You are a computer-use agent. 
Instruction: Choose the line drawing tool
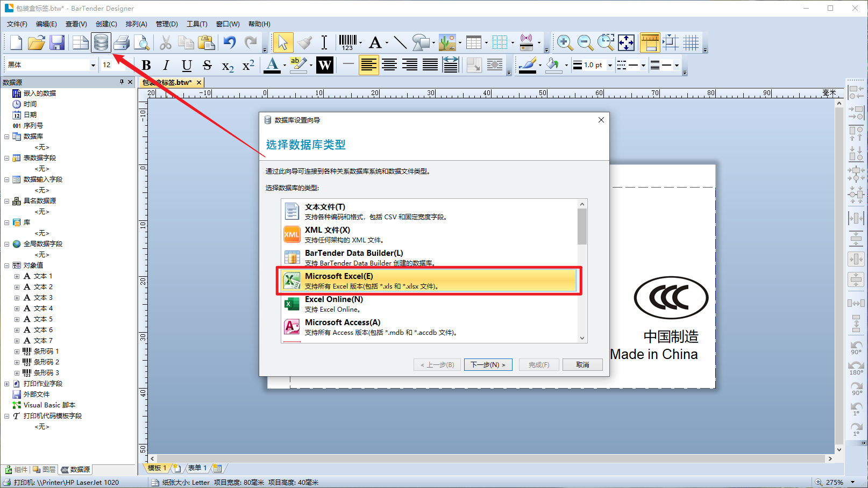click(x=400, y=42)
